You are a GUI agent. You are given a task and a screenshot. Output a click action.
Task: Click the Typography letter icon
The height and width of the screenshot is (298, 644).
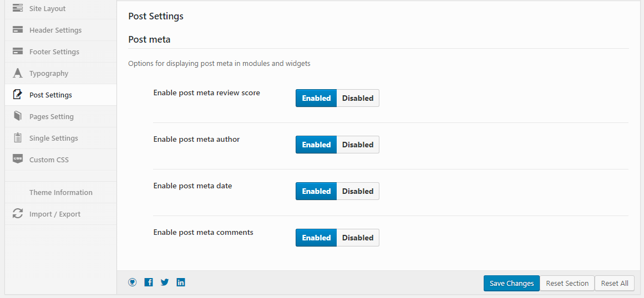[x=18, y=73]
